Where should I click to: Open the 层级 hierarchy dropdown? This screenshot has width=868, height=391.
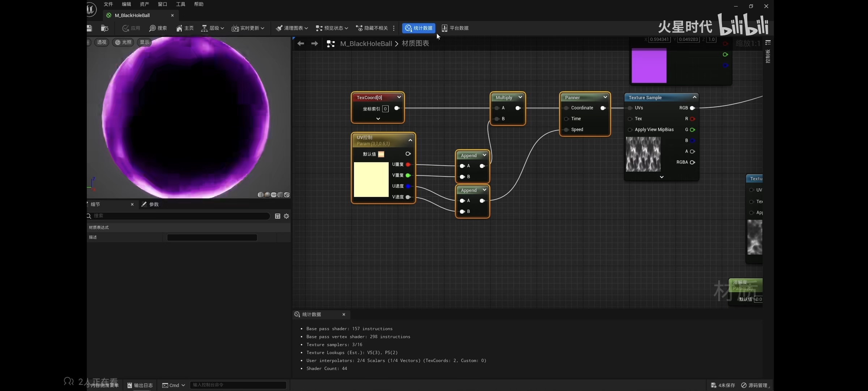click(x=213, y=28)
